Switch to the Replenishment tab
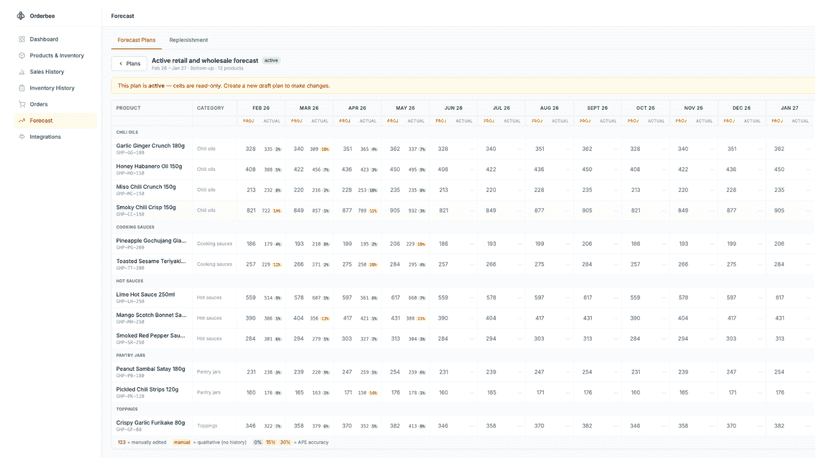The image size is (828, 466). (189, 40)
